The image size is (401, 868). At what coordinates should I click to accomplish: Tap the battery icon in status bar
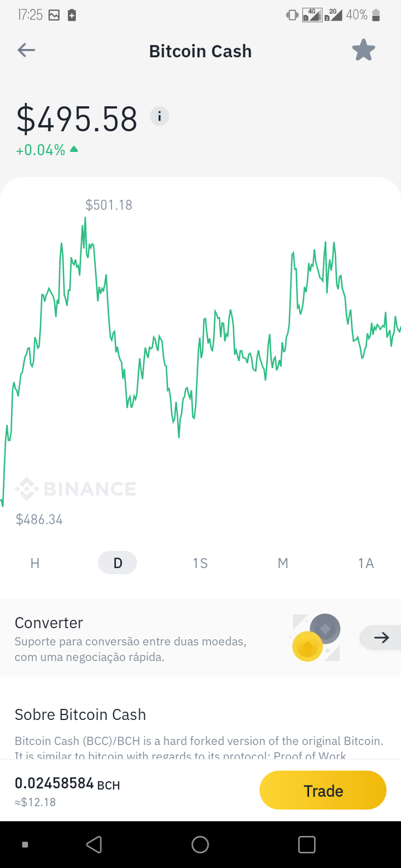tap(376, 15)
